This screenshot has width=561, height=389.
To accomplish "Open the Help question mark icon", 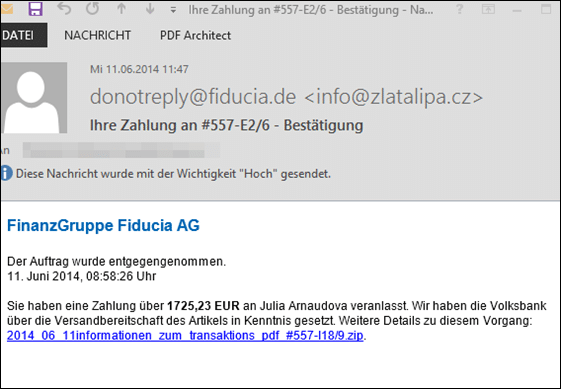I will pyautogui.click(x=460, y=9).
